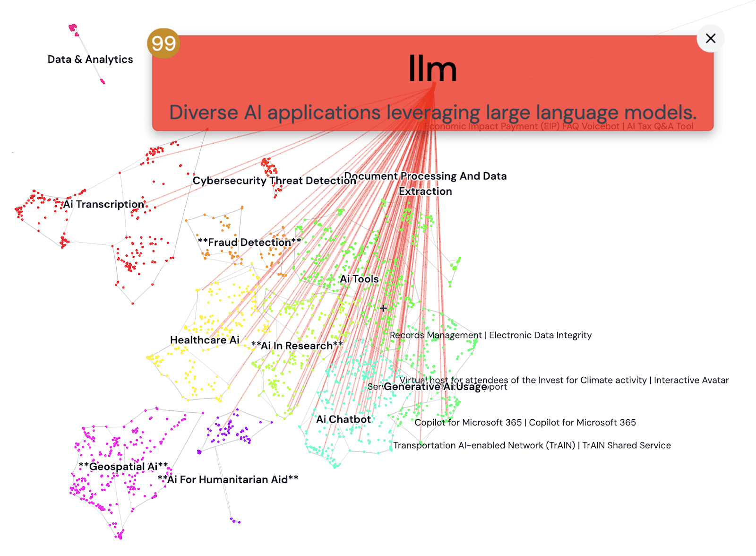Click the llm card description text
This screenshot has height=556, width=756.
tap(432, 113)
